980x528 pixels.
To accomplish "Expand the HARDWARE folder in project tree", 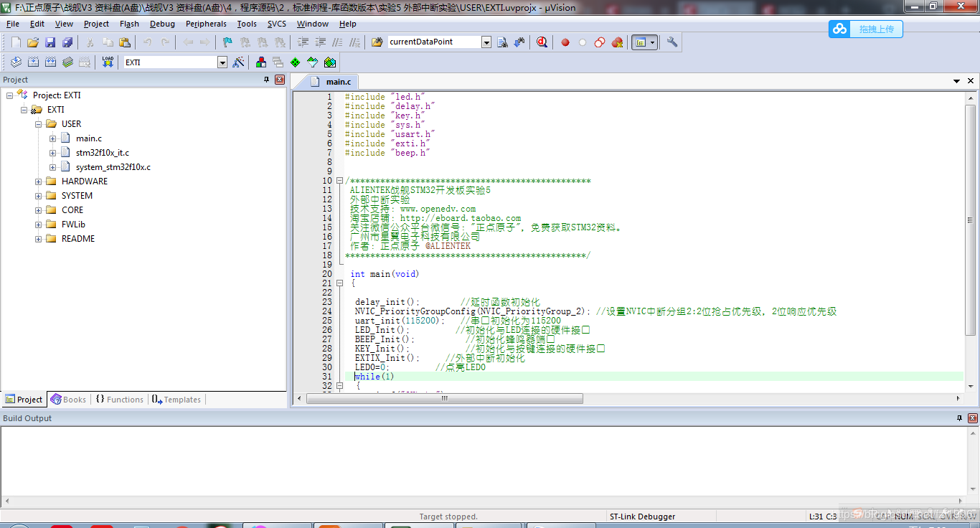I will coord(39,181).
